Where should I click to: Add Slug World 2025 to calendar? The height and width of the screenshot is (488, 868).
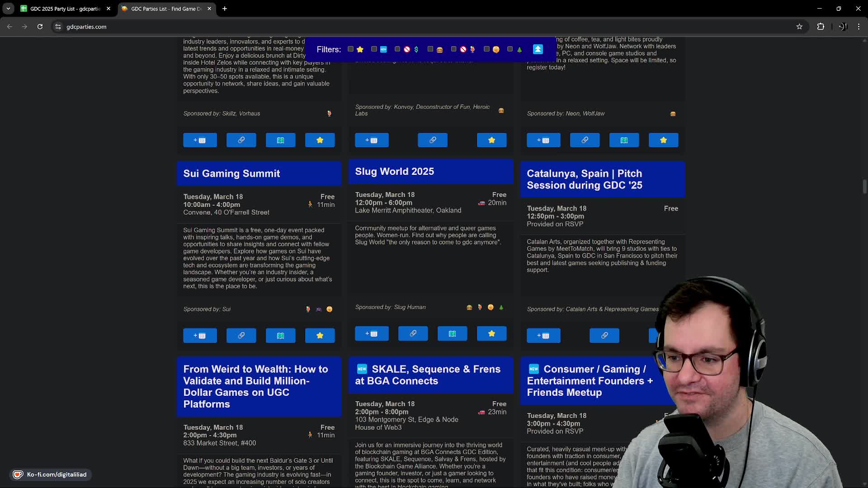372,333
